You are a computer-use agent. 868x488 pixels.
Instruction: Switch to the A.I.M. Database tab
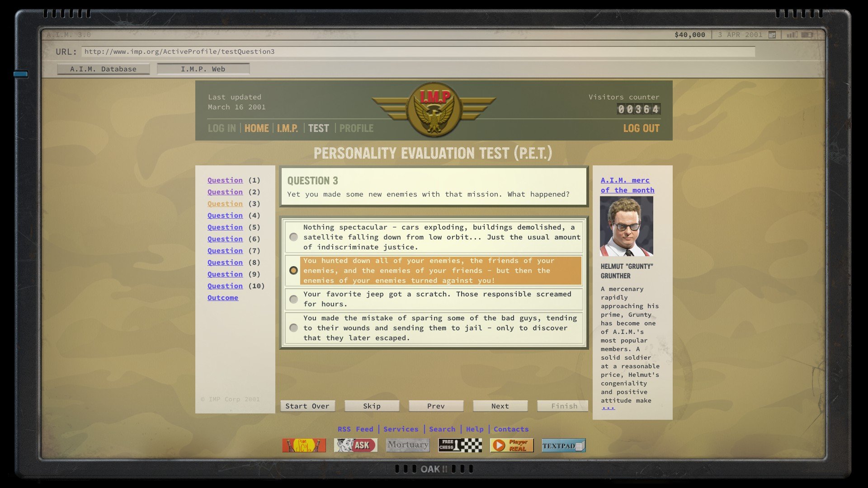click(103, 69)
